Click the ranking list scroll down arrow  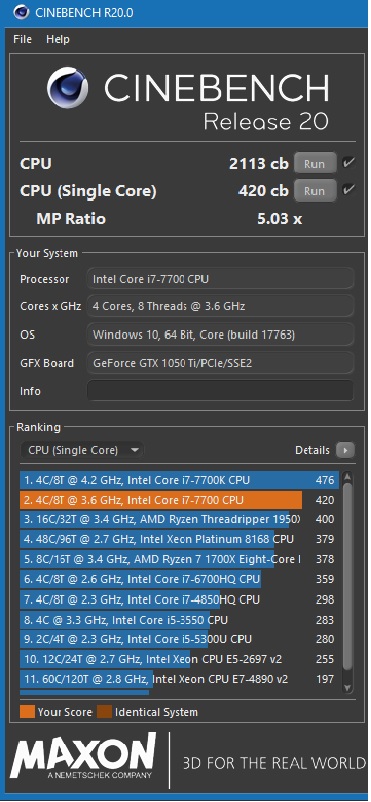coord(347,688)
